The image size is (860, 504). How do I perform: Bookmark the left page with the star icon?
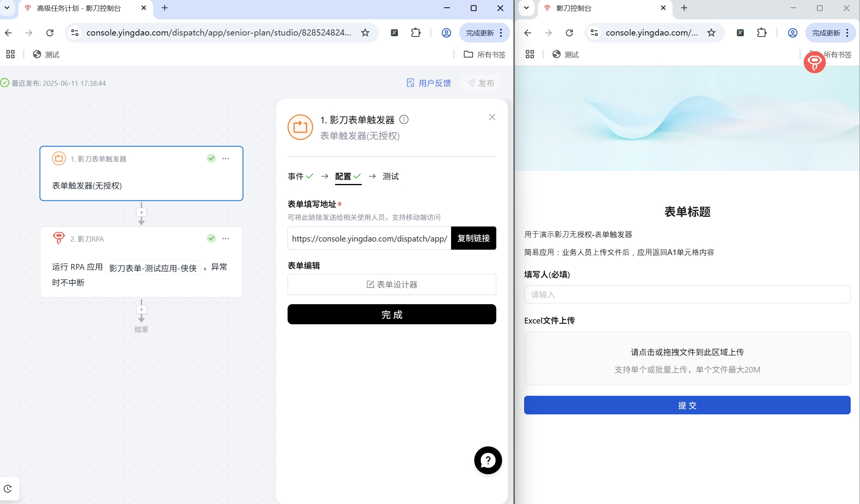tap(365, 33)
